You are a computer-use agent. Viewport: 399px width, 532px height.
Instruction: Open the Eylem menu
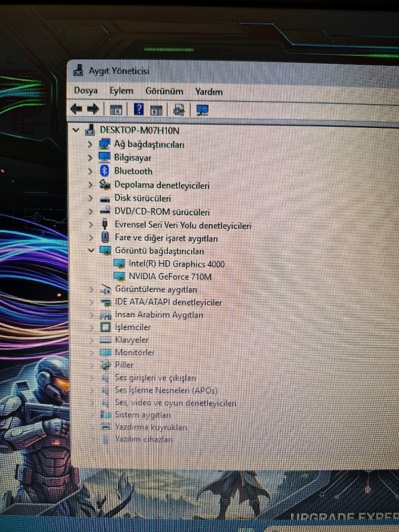[x=121, y=91]
